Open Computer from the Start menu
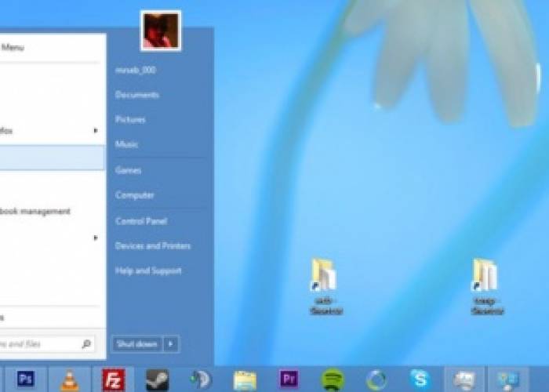The image size is (549, 392). 134,195
